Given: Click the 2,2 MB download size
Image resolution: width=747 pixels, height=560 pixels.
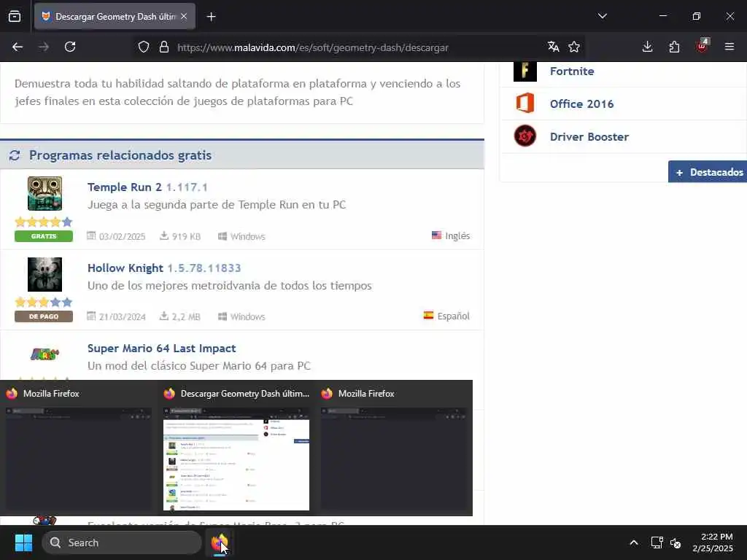Looking at the screenshot, I should pyautogui.click(x=179, y=317).
